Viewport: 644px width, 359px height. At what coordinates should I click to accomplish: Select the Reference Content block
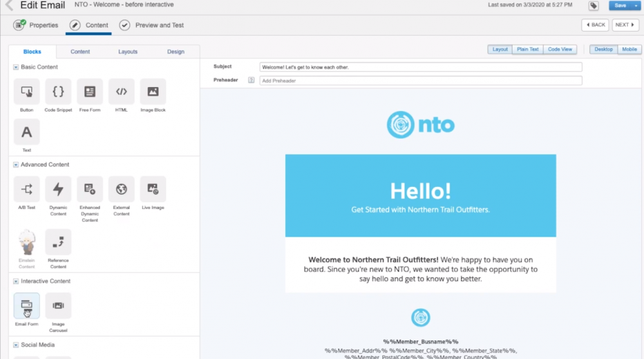(59, 242)
